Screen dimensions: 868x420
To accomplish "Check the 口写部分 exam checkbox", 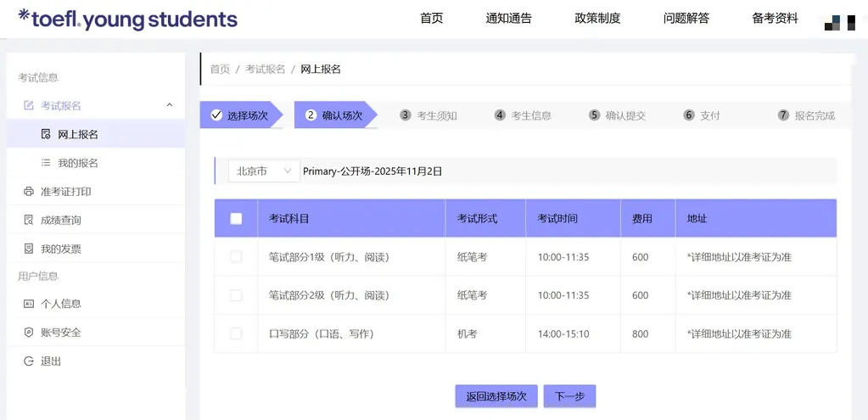I will pos(236,333).
